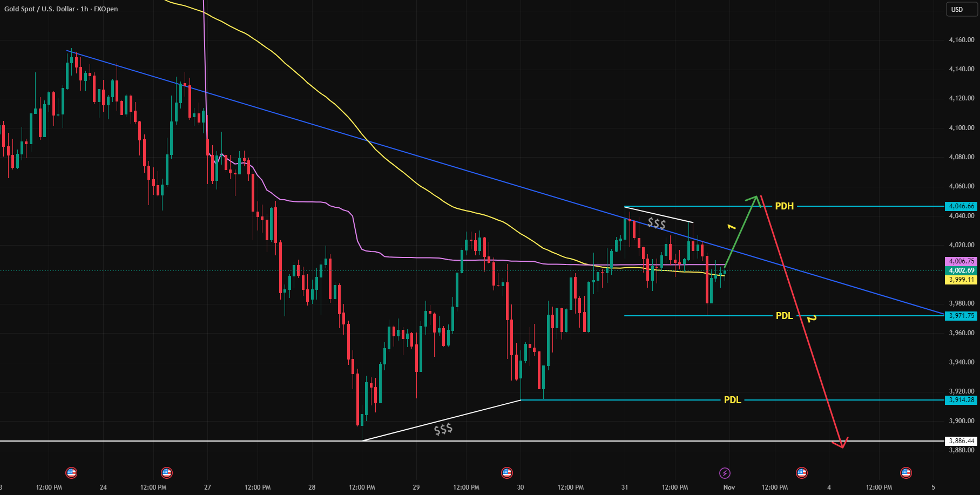Click the 4,100.00 price axis value
The width and height of the screenshot is (980, 495).
962,128
